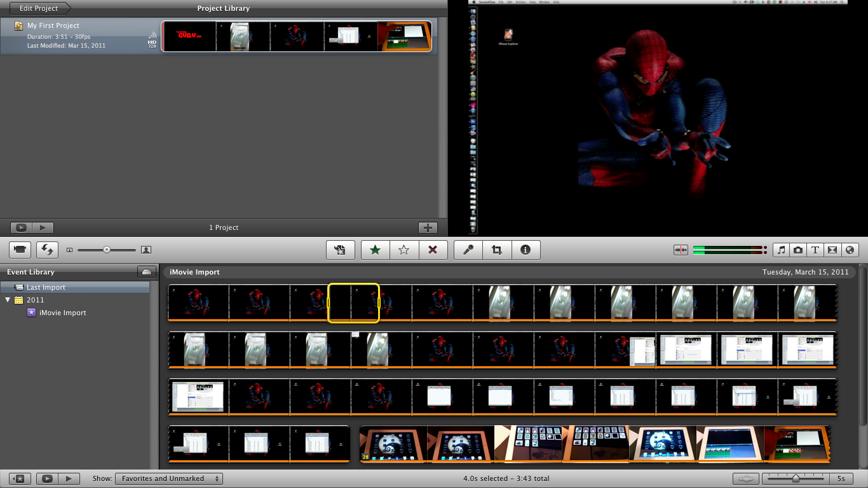Image resolution: width=868 pixels, height=488 pixels.
Task: Click the Tuesday, March 15, 2011 date
Action: point(806,272)
